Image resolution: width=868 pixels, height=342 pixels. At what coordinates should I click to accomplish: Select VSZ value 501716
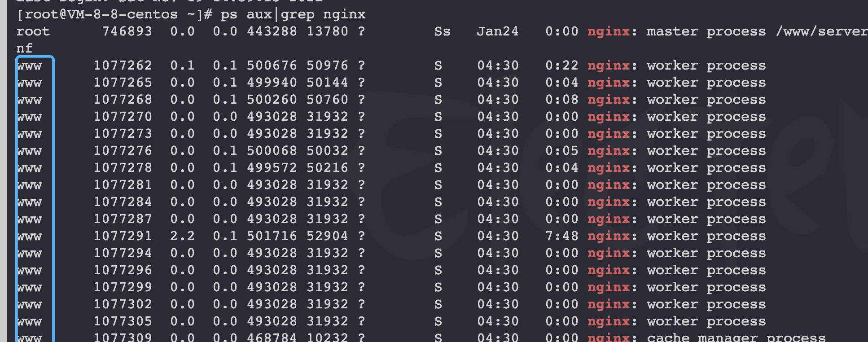point(272,236)
